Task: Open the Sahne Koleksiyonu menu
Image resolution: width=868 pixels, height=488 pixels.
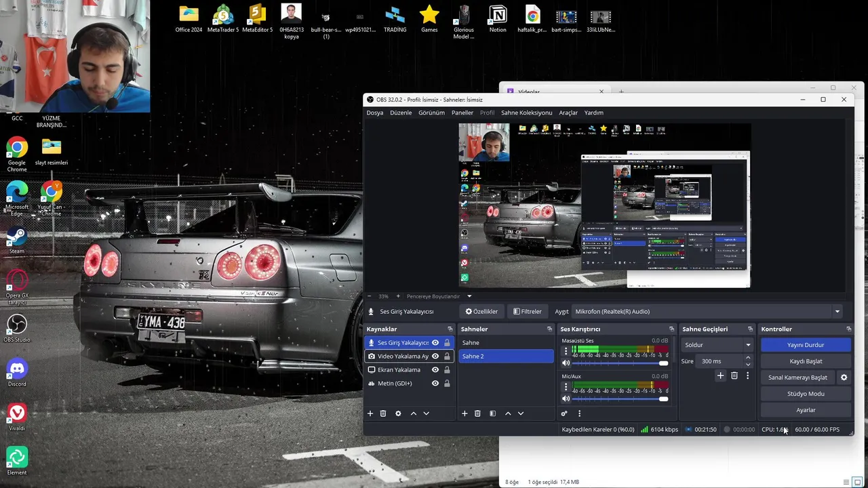Action: (527, 113)
